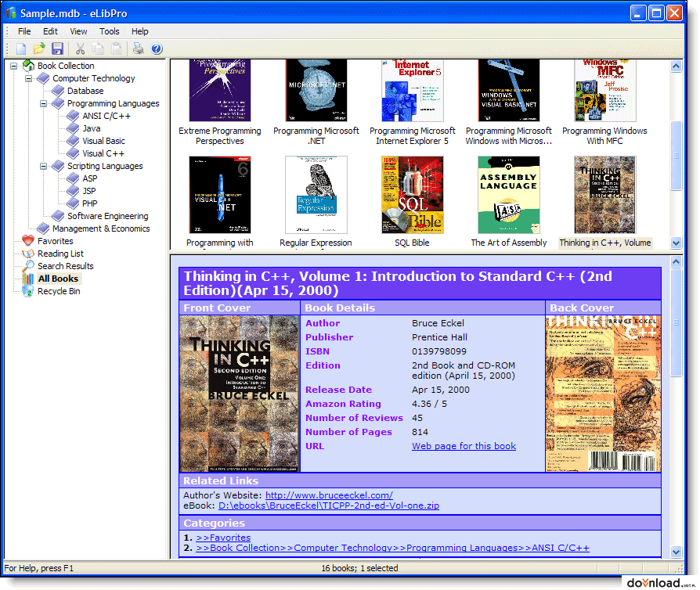Select Programming Microsoft Windows Visual Basic .NET cover
The height and width of the screenshot is (590, 700).
click(509, 91)
